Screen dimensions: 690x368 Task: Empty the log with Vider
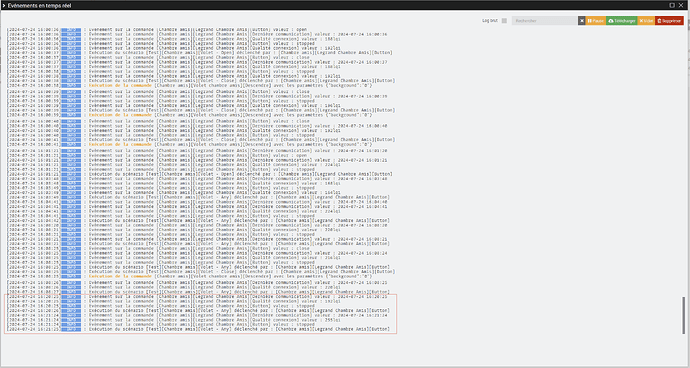tap(646, 21)
